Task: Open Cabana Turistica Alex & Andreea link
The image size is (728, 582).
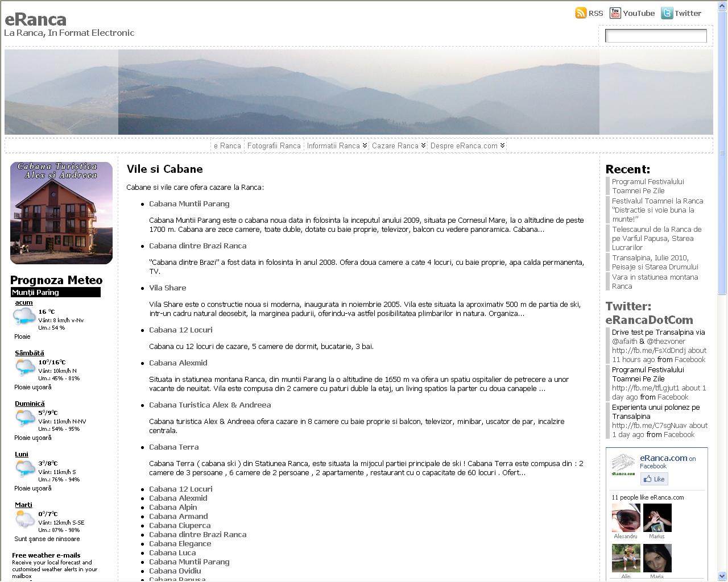Action: [x=210, y=405]
